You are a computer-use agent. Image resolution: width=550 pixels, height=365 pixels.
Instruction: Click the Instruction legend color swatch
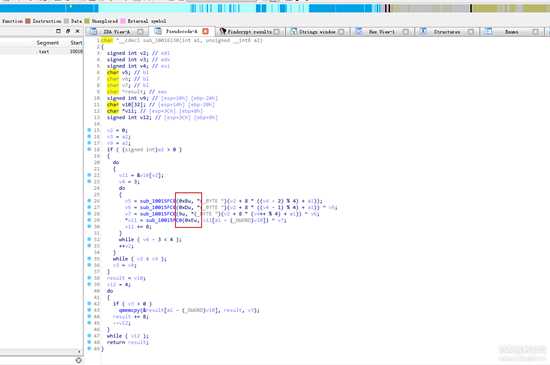(28, 21)
